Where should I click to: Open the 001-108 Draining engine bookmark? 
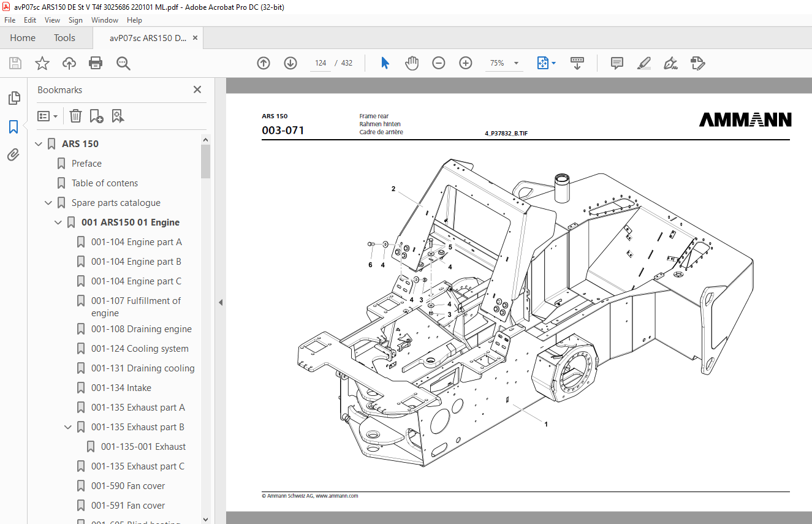(x=142, y=329)
